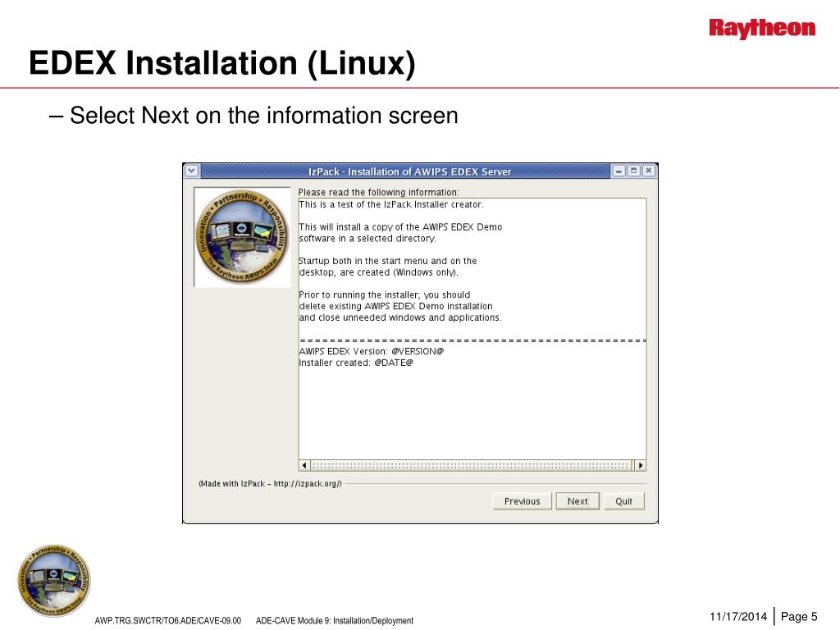Click the AWIPS Team seal in the slide footer
The width and height of the screenshot is (840, 630).
54,580
